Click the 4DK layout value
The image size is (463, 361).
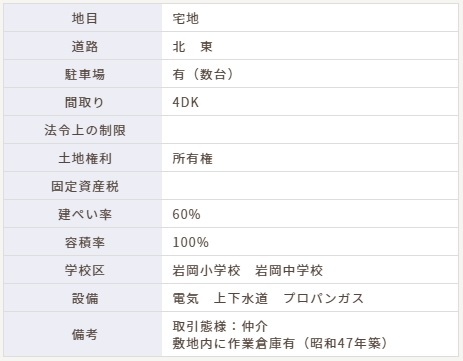[x=186, y=102]
